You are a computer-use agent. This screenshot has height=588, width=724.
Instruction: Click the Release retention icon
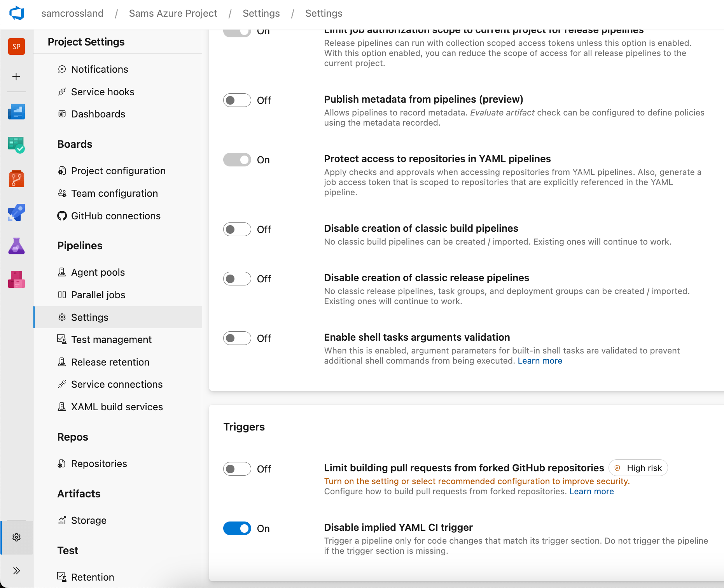(62, 362)
